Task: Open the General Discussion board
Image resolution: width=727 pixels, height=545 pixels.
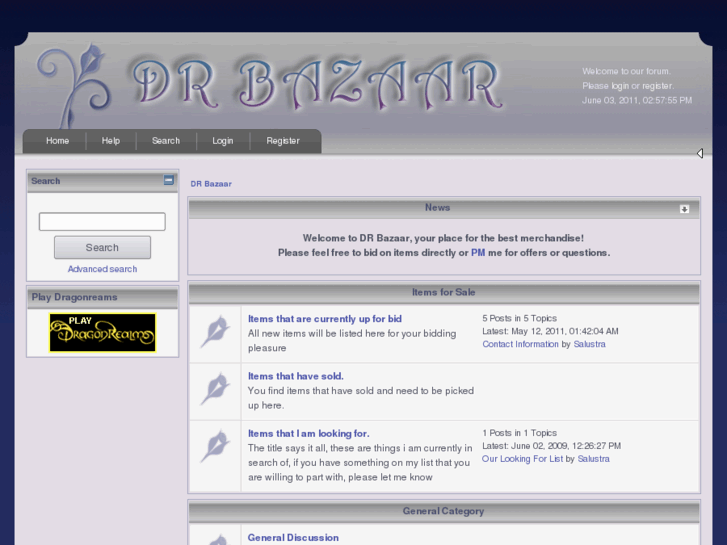Action: coord(293,538)
